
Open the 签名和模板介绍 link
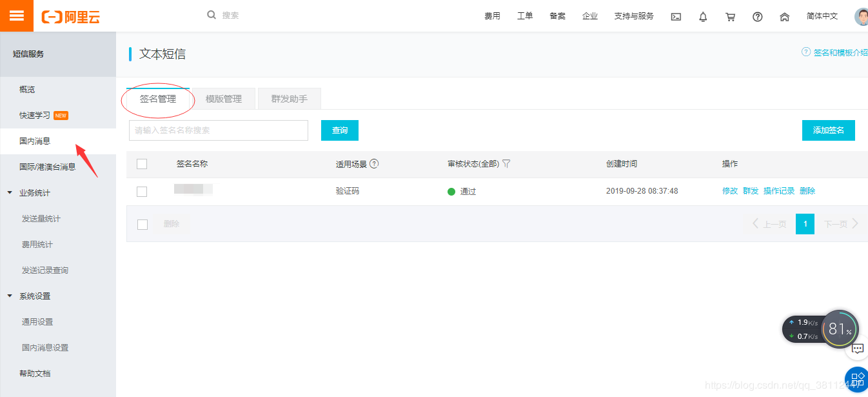click(838, 52)
